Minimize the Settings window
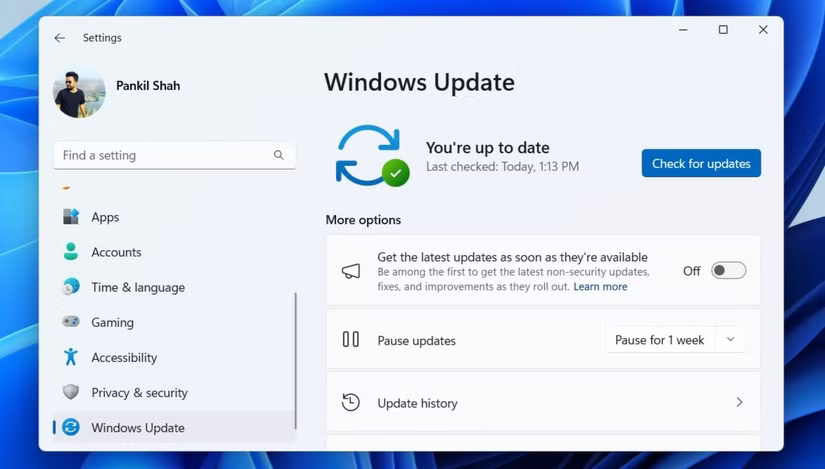Viewport: 825px width, 469px height. point(683,30)
